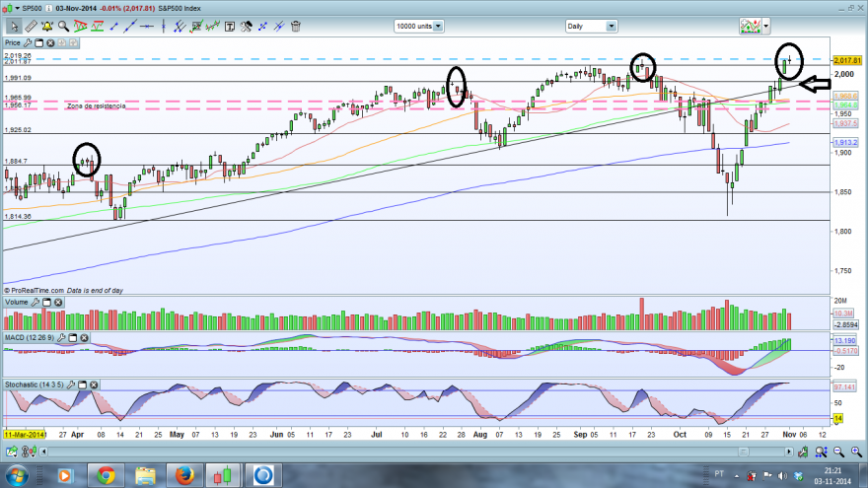Expand the 10000 units dropdown
The width and height of the screenshot is (868, 488).
click(438, 26)
